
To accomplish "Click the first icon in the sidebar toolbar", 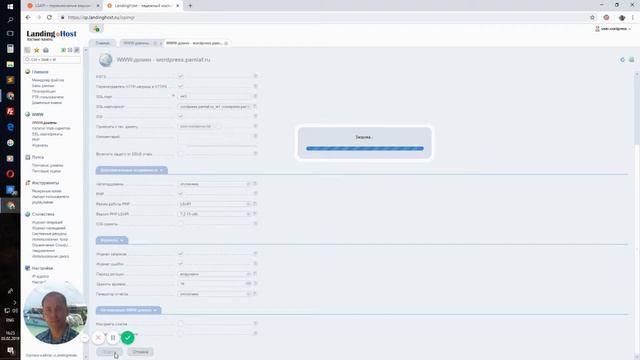I will pos(27,50).
